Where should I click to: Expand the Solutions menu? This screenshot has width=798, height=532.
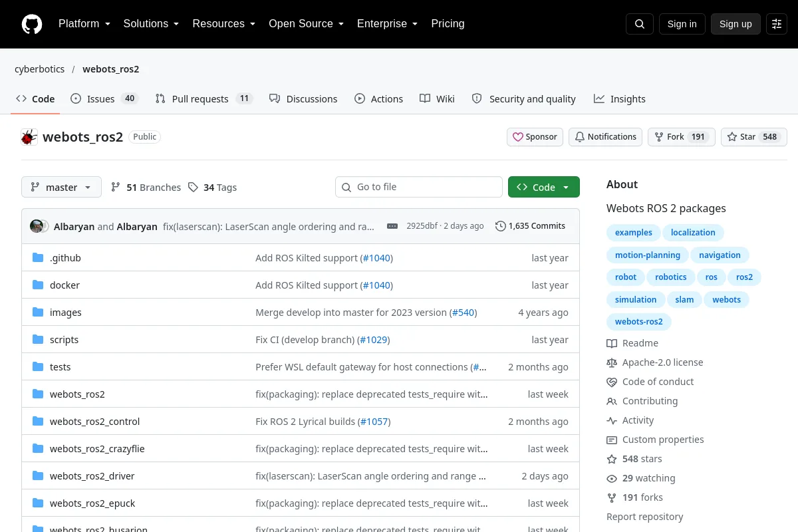click(x=151, y=24)
